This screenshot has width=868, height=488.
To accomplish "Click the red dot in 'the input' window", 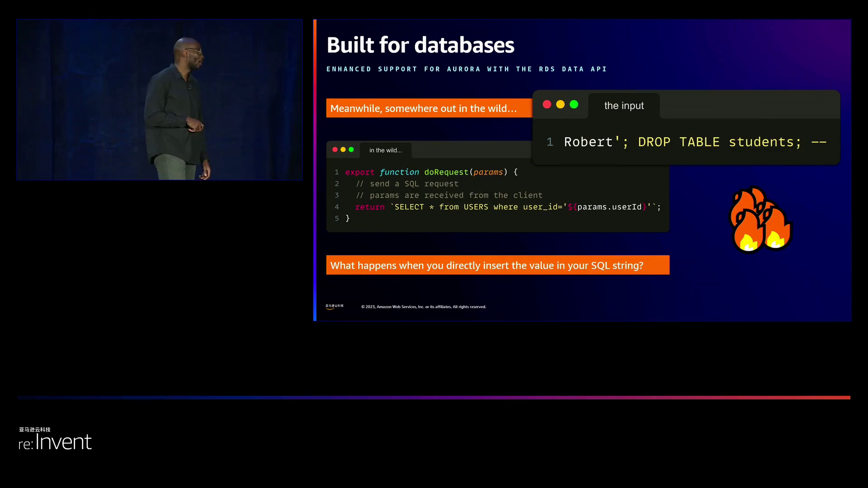I will (547, 104).
